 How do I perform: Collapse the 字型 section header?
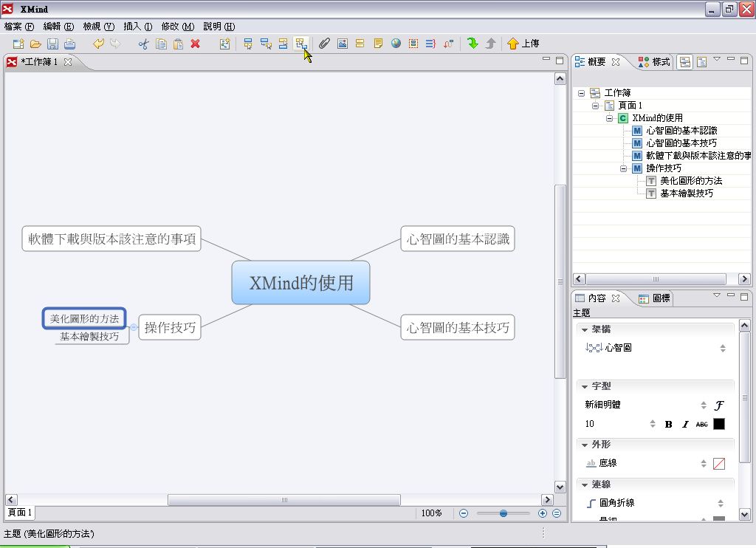tap(585, 386)
